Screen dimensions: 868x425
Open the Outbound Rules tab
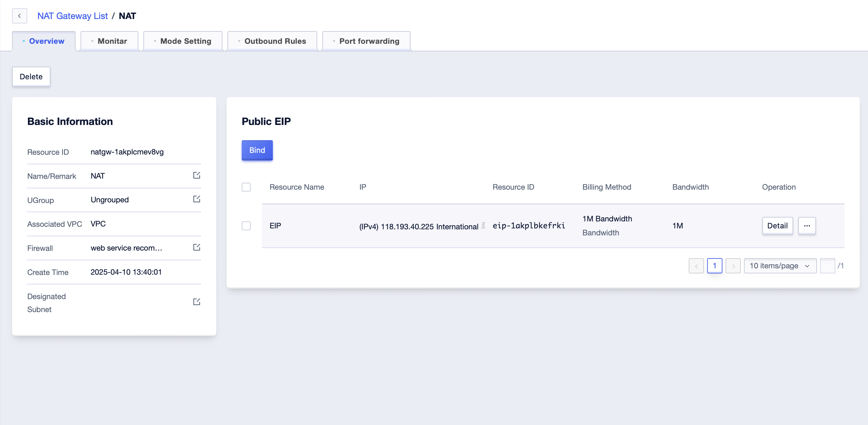pos(272,41)
